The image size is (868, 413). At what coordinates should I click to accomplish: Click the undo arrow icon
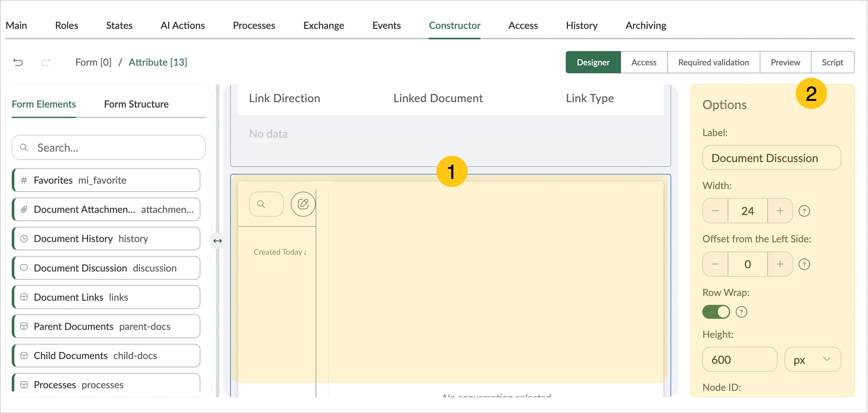click(x=18, y=62)
